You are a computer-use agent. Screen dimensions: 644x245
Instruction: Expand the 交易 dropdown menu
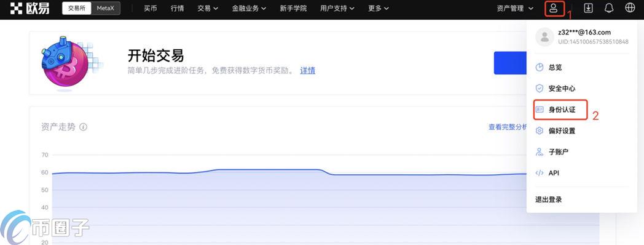point(208,8)
